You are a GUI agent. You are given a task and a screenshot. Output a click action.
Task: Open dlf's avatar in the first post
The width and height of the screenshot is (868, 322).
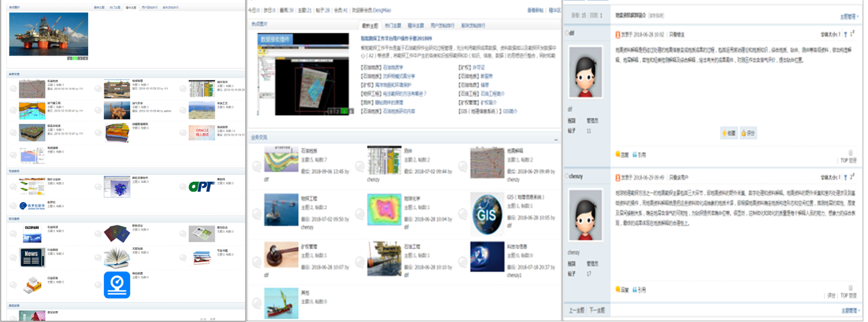585,72
